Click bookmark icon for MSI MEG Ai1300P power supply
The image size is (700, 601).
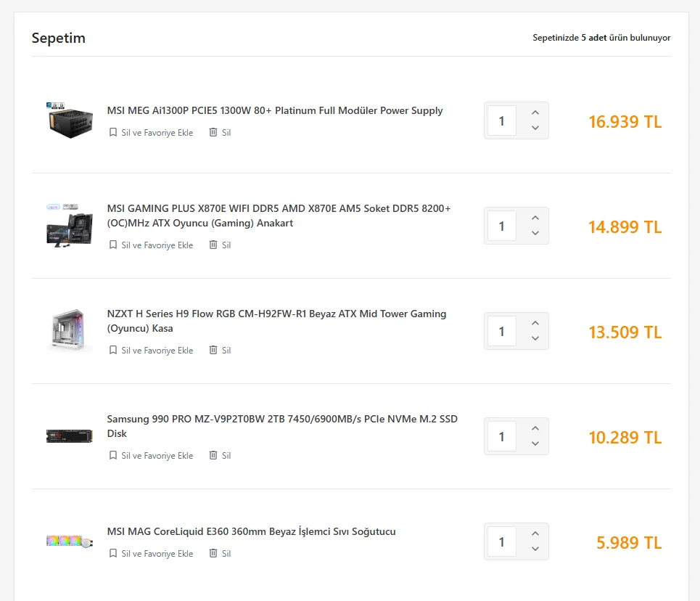[112, 133]
